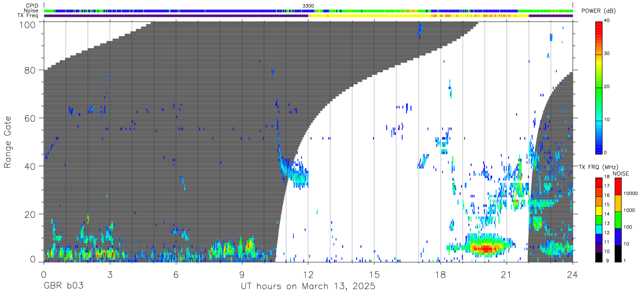Click the 'Range Gate' axis title
Viewport: 644px width, 297px height.
coord(8,142)
